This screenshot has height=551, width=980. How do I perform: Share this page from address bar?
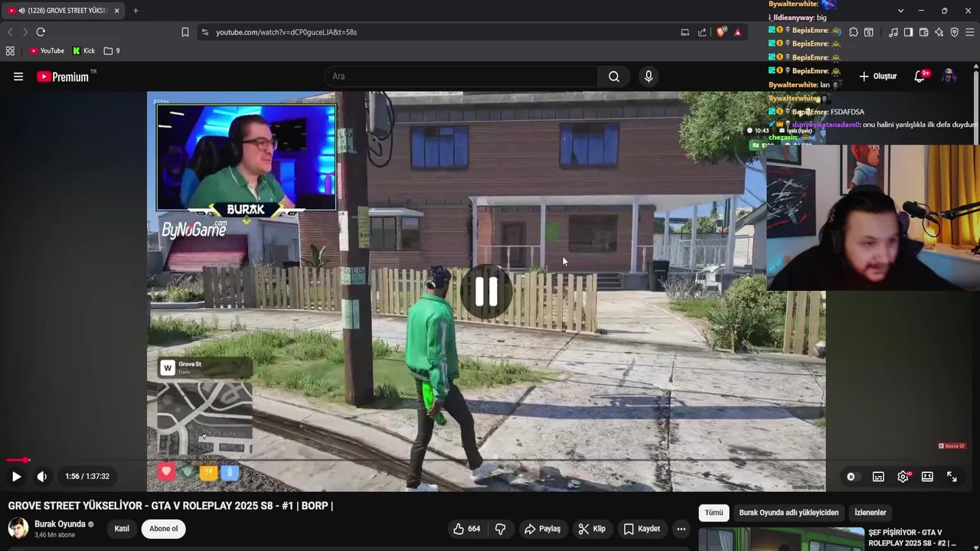pyautogui.click(x=702, y=32)
